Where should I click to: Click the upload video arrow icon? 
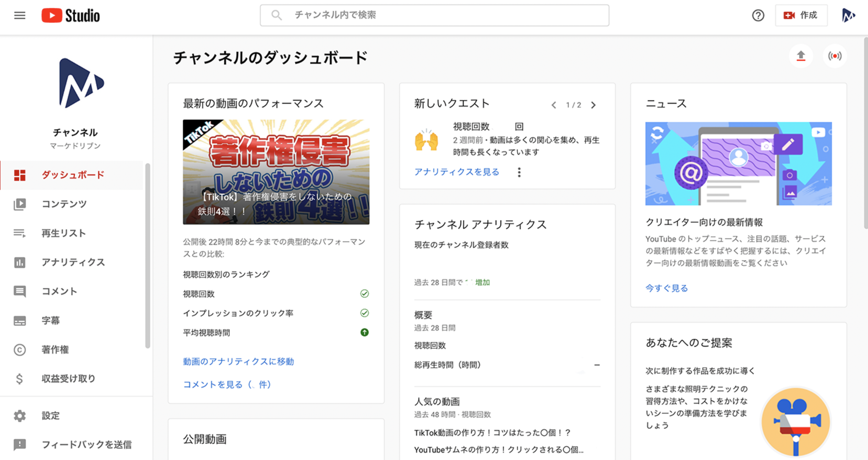(801, 56)
